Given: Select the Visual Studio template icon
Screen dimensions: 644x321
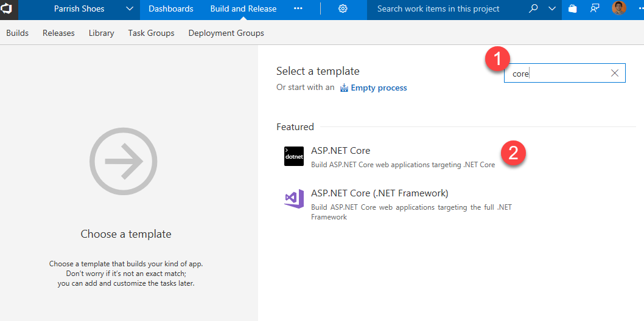Looking at the screenshot, I should [x=294, y=199].
